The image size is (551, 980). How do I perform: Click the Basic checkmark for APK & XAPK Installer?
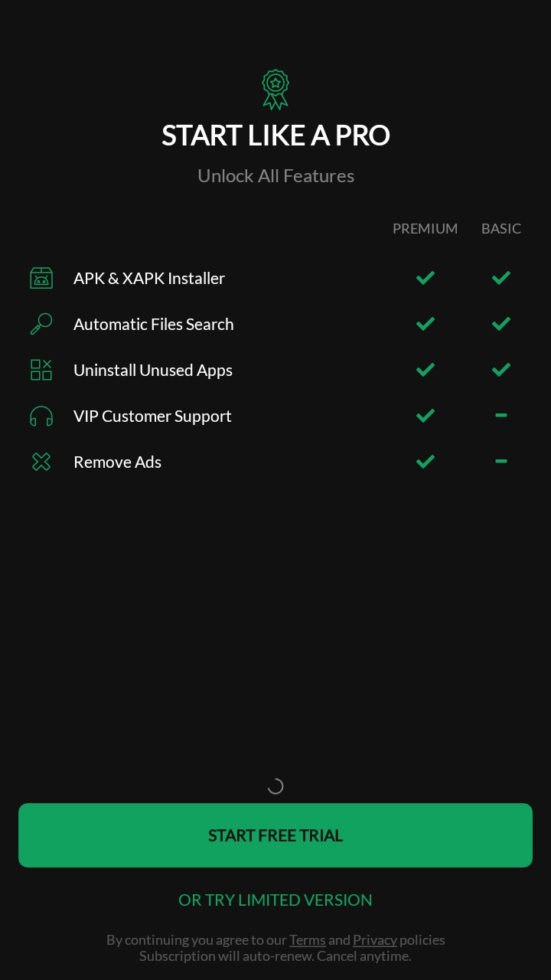pyautogui.click(x=500, y=278)
